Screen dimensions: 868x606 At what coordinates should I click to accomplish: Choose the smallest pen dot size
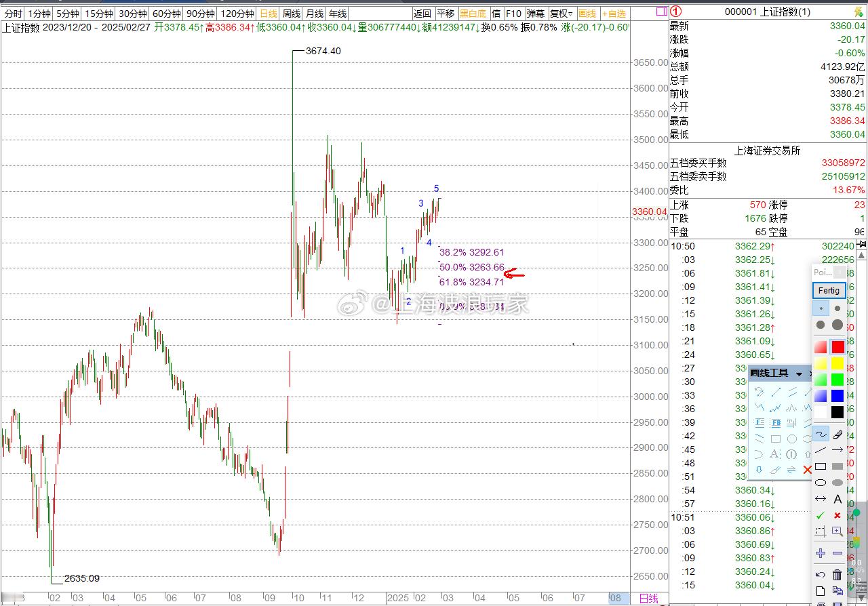[x=821, y=308]
